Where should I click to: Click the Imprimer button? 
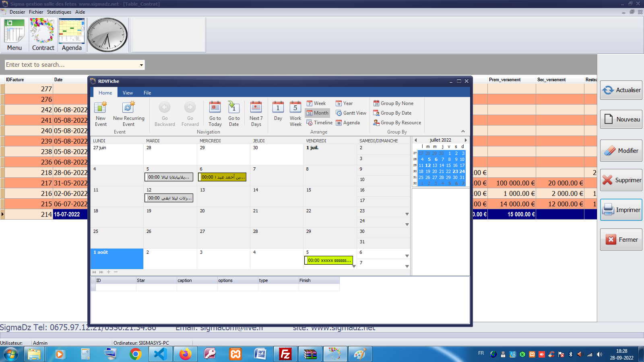(x=621, y=210)
